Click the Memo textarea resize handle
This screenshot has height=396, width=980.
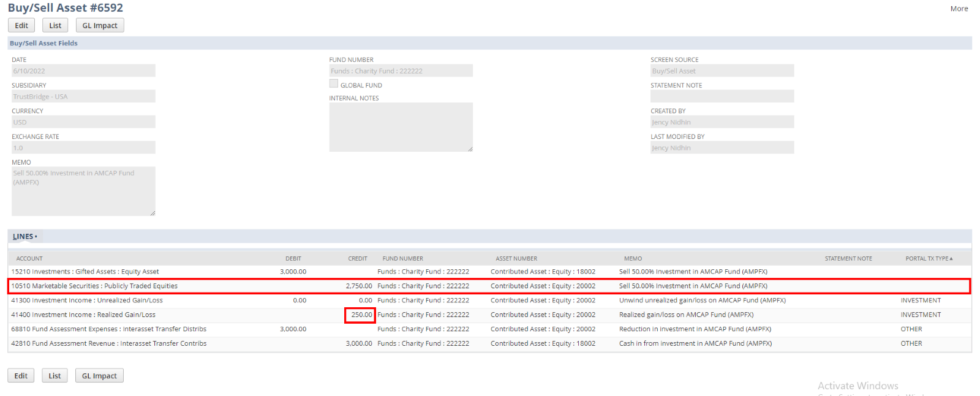point(153,213)
